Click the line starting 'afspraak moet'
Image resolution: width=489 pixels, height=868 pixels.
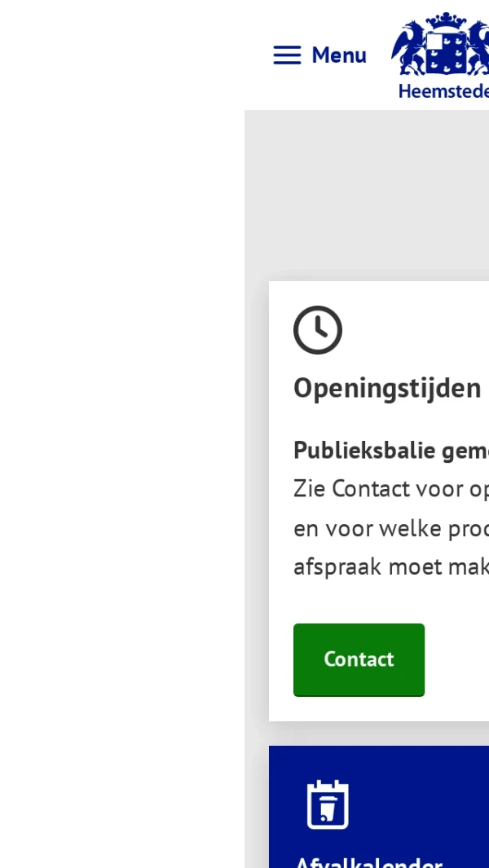[x=390, y=566]
